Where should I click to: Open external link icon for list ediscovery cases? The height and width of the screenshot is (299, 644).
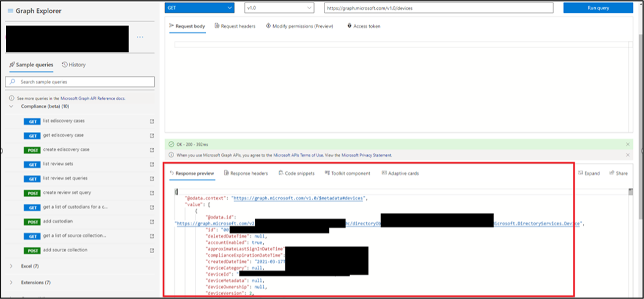152,121
